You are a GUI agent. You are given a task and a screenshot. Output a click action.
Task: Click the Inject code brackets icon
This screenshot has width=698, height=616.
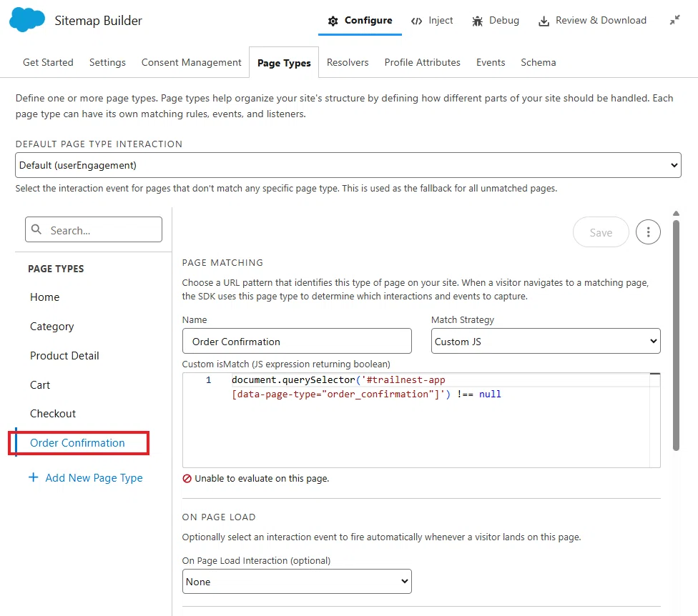coord(416,21)
